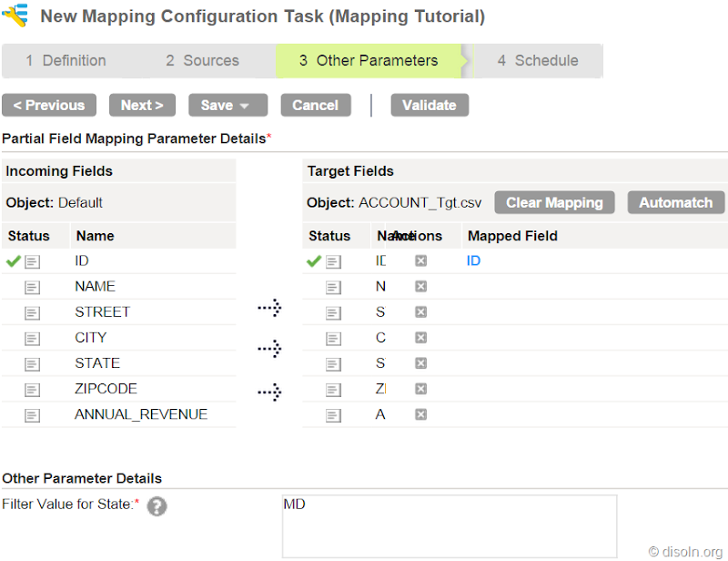Click the dotted mapping arrow beside STREET
This screenshot has width=728, height=561.
(x=269, y=309)
